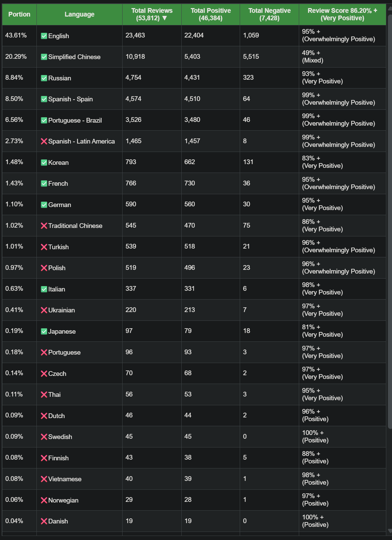Screen dimensions: 392x540
Task: Sort by the Total Negative column header
Action: [x=269, y=14]
